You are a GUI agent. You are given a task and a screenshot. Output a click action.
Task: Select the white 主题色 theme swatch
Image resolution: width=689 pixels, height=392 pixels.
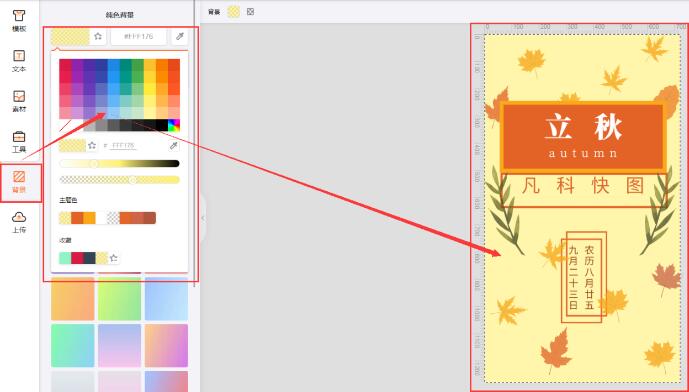102,218
